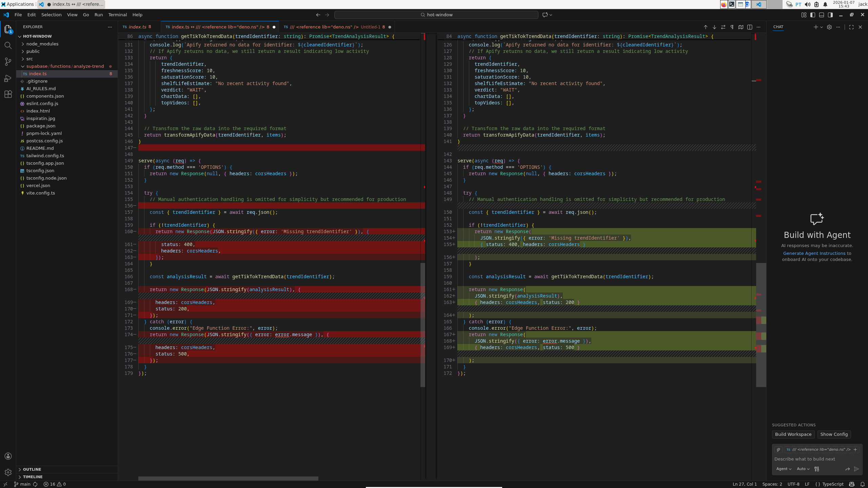
Task: Open Explorer more actions ellipsis
Action: (110, 27)
